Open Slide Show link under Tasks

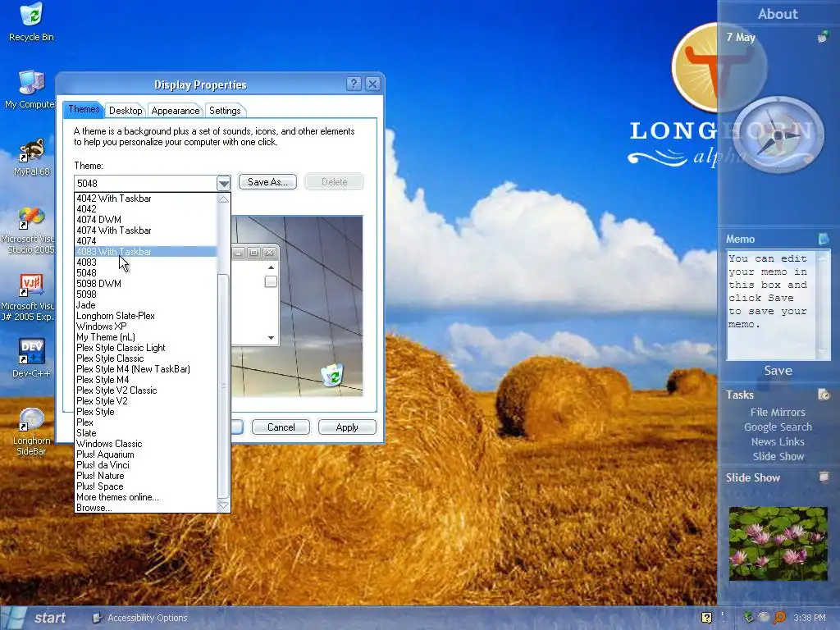[778, 456]
